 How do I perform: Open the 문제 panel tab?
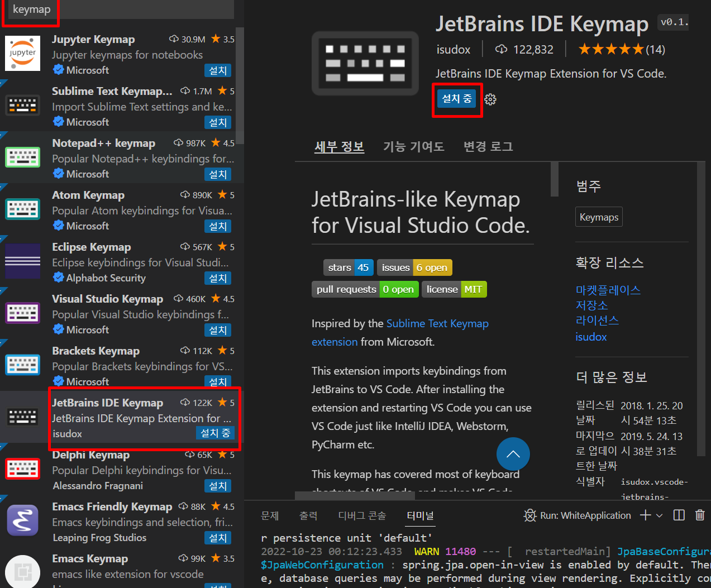pos(270,515)
